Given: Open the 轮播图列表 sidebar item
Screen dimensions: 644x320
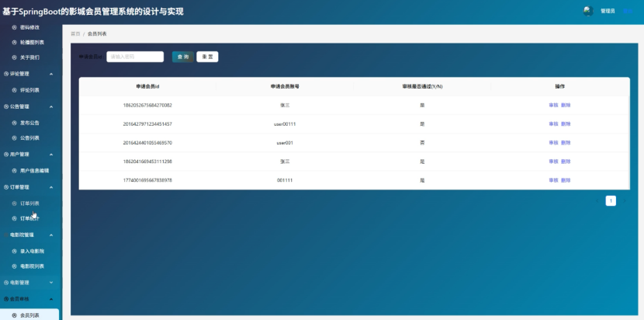Looking at the screenshot, I should (x=32, y=43).
